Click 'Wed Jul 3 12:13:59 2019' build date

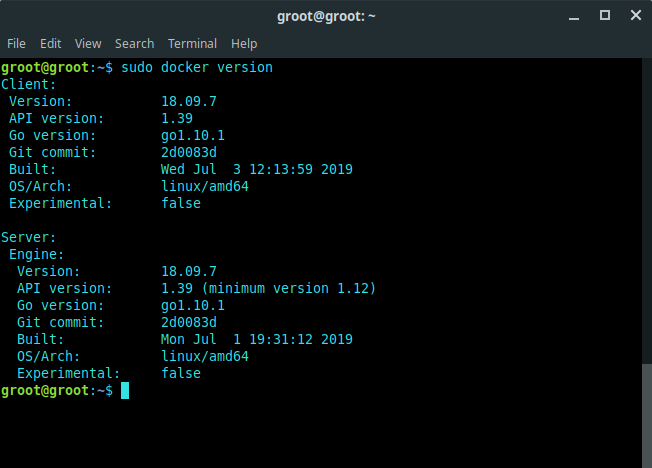tap(257, 169)
